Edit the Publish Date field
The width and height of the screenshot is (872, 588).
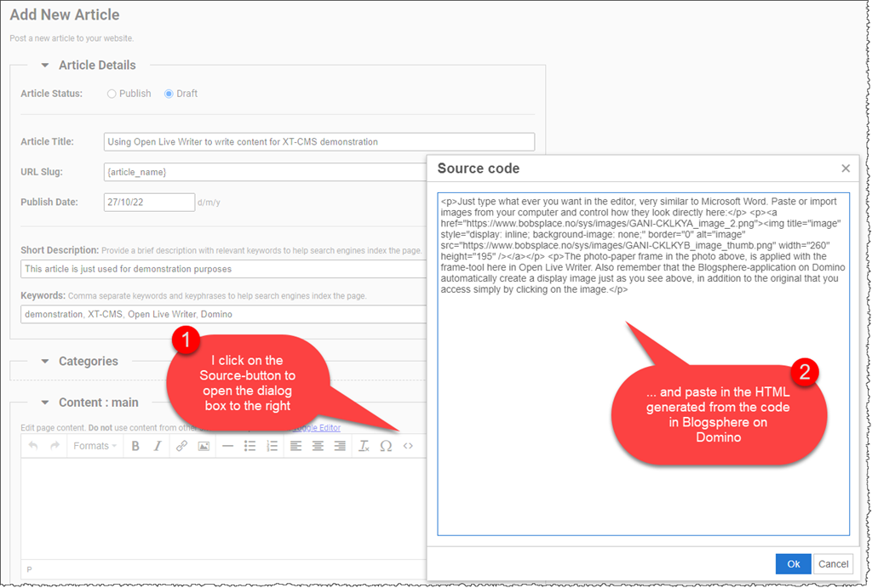pyautogui.click(x=149, y=202)
